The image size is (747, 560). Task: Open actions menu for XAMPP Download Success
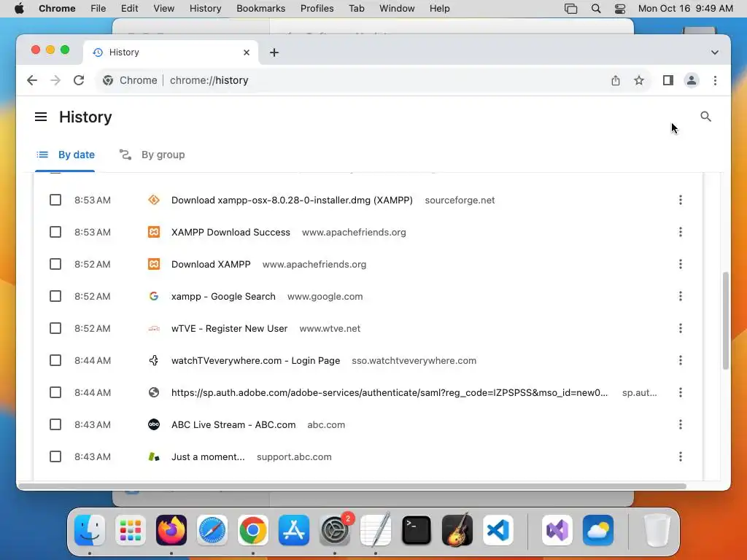[x=681, y=232]
